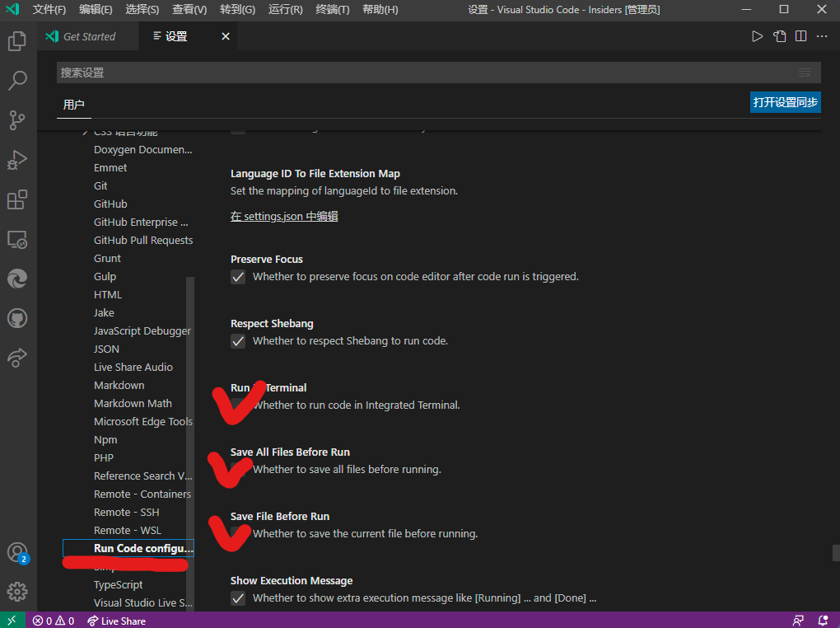Image resolution: width=840 pixels, height=628 pixels.
Task: Open the Run and Debug view
Action: click(x=17, y=160)
